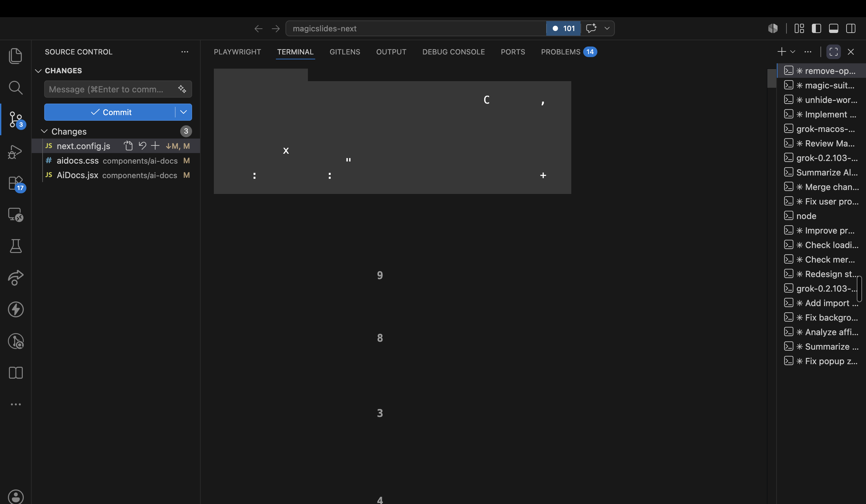
Task: Click the magicslides-next command center search
Action: (416, 28)
